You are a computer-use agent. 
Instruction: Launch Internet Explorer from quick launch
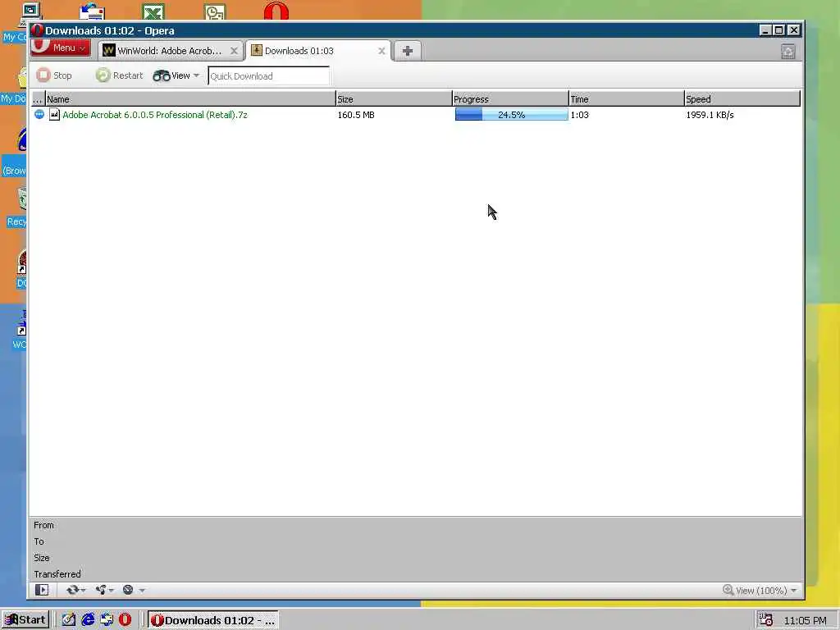coord(88,620)
